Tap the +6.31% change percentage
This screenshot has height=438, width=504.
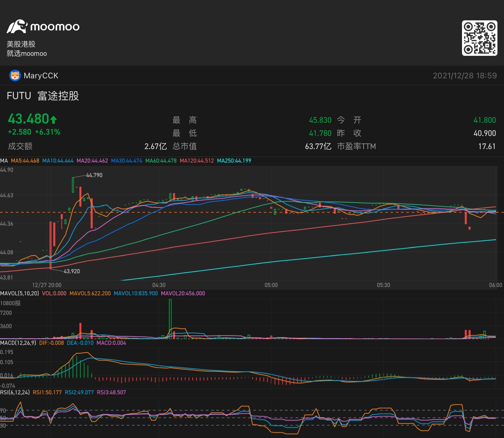48,132
